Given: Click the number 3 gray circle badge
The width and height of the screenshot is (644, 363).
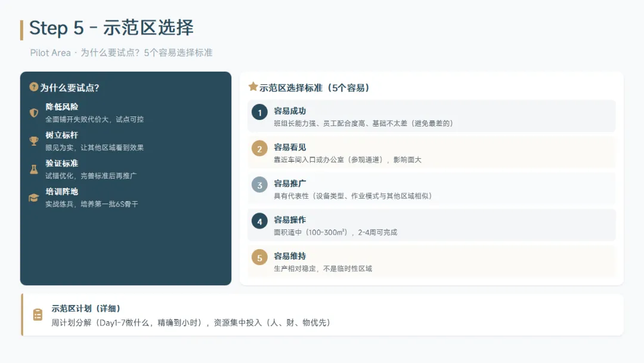Looking at the screenshot, I should click(x=259, y=185).
